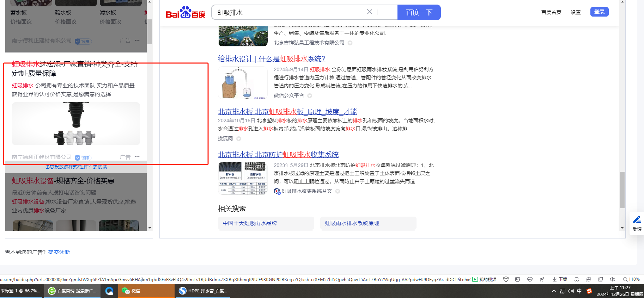Image resolution: width=644 pixels, height=298 pixels.
Task: Open the 微信 WeChat taskbar button
Action: coord(146,291)
